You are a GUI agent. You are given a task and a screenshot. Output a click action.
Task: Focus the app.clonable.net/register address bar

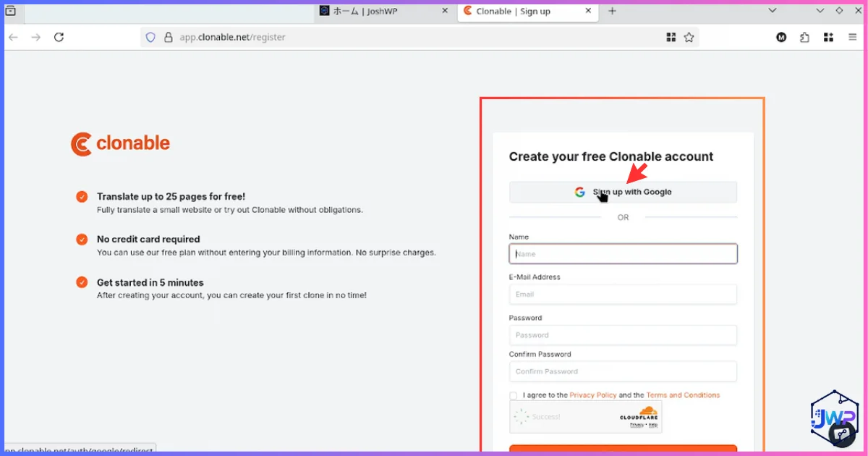pos(420,37)
